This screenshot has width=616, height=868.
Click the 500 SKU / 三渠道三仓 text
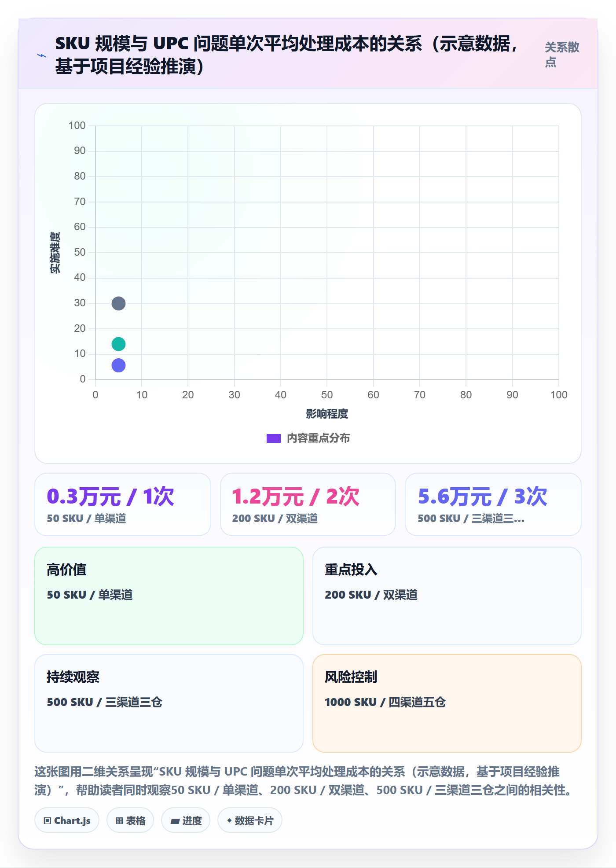105,702
